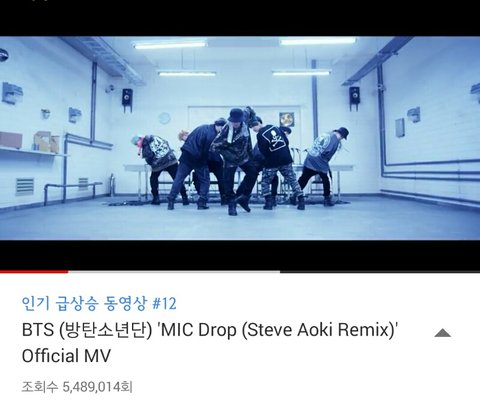Select the 조회수 5,489,014회 view count

pyautogui.click(x=77, y=387)
